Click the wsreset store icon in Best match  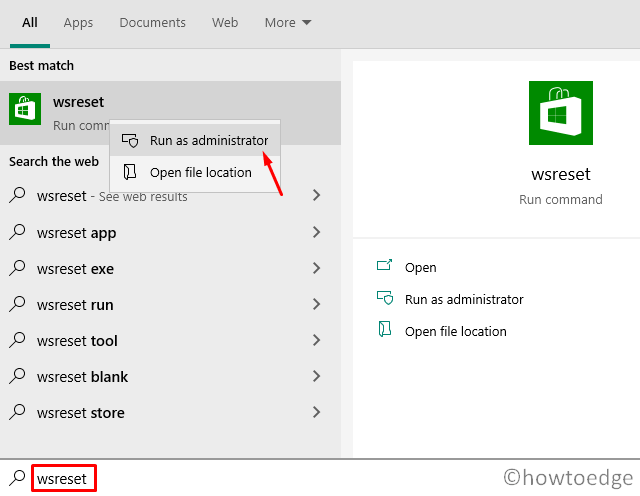click(25, 109)
